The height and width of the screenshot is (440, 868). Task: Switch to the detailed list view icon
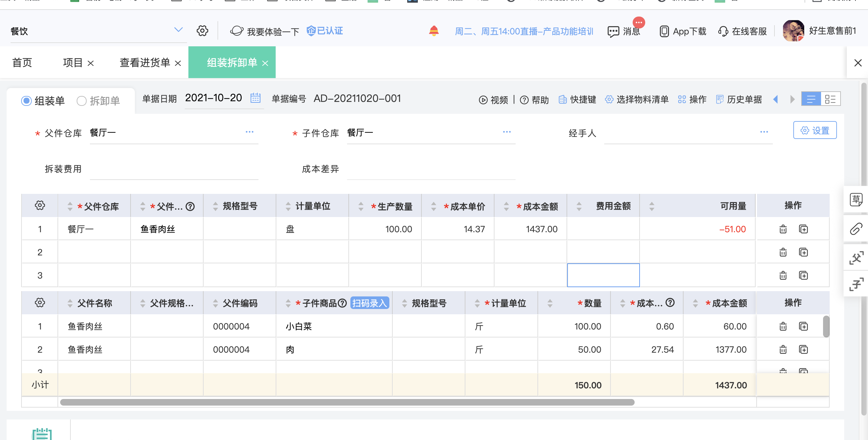point(830,99)
